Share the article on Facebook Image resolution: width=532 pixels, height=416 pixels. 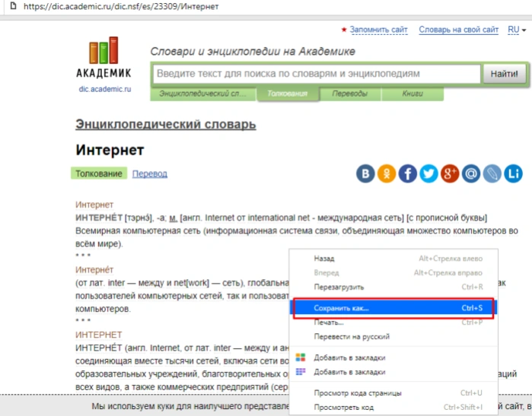(x=407, y=173)
